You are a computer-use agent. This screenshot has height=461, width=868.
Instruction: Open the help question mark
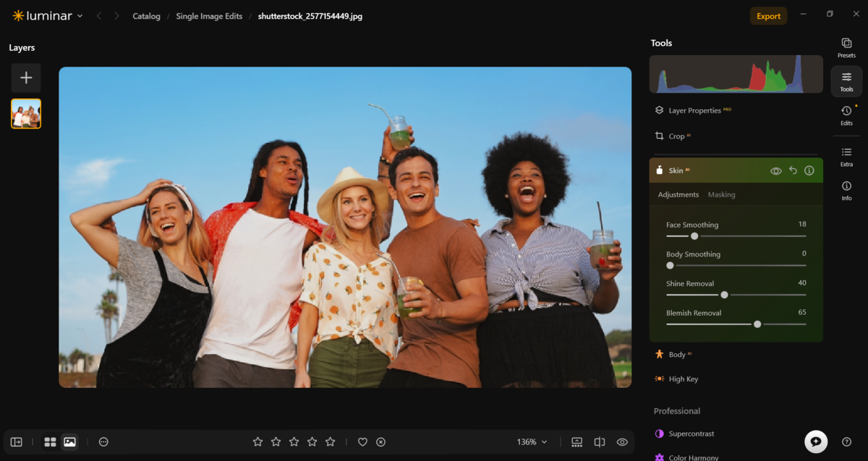[x=846, y=441]
